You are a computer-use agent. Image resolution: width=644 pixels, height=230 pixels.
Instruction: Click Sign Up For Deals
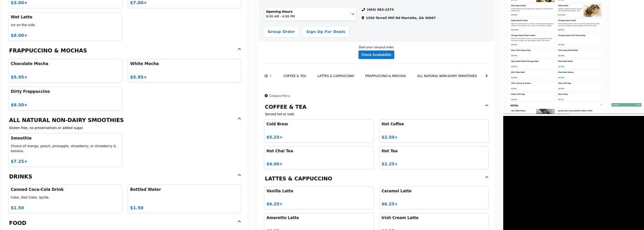coord(325,32)
